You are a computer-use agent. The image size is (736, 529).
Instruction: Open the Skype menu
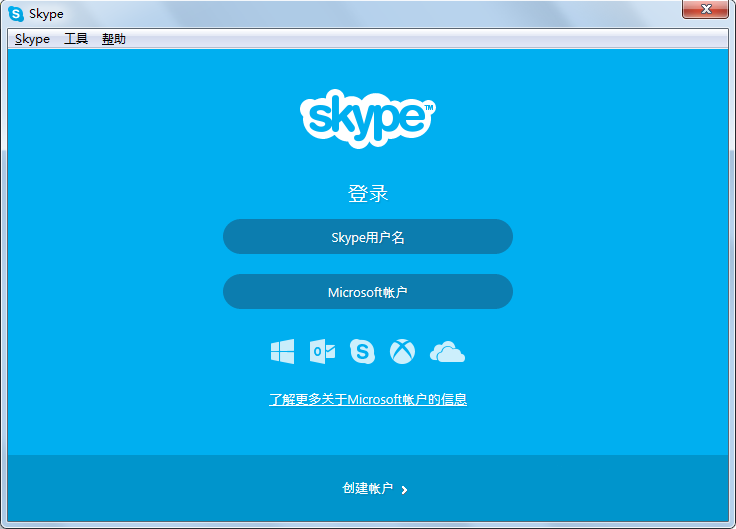(32, 39)
